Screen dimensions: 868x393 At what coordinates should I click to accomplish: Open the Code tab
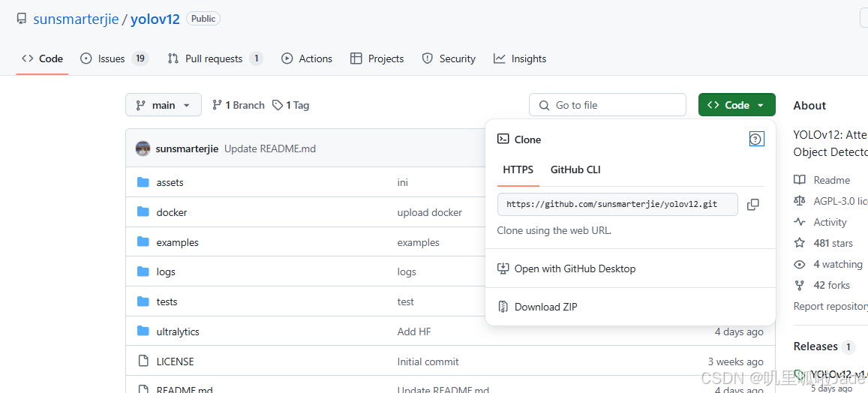coord(42,58)
